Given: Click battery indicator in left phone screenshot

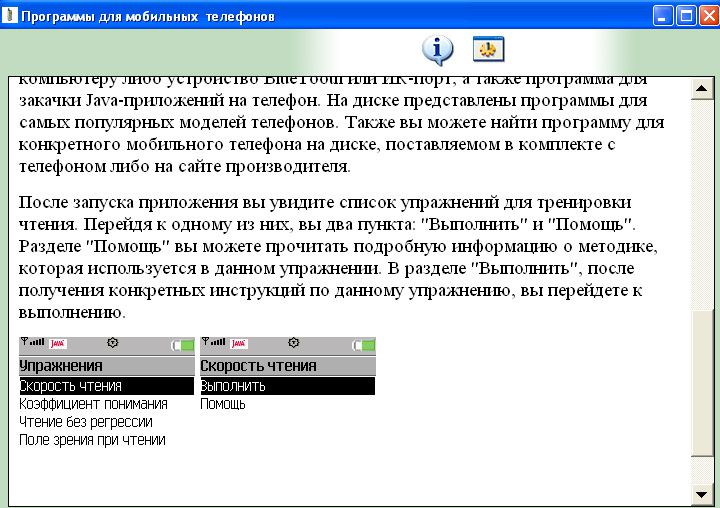Looking at the screenshot, I should coord(182,344).
